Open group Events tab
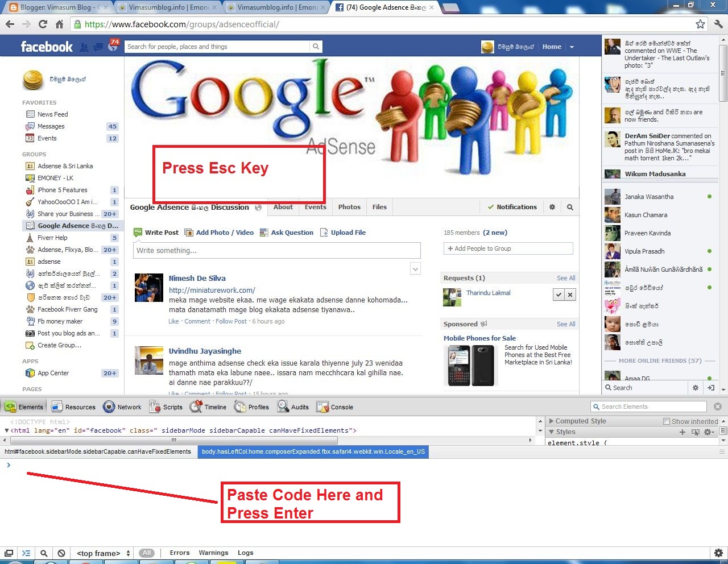This screenshot has width=728, height=564. (x=316, y=207)
